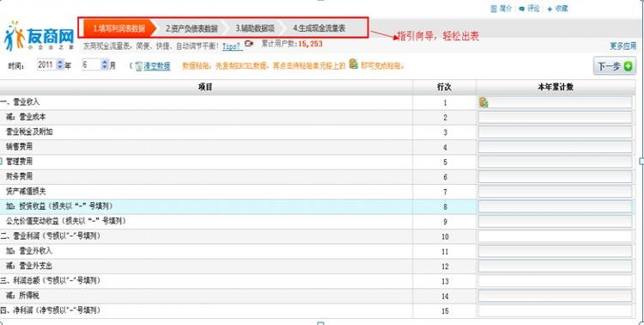
Task: Click the input field for 利润总额 row 13
Action: tap(555, 281)
